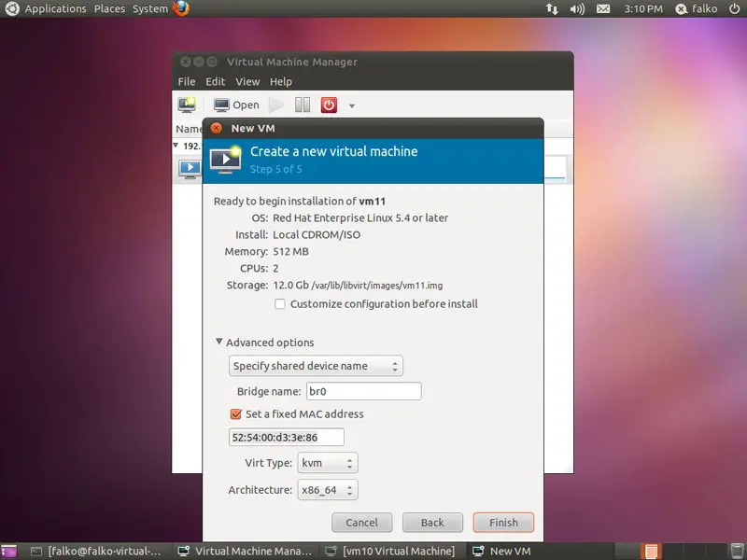The height and width of the screenshot is (560, 747).
Task: Open the Applications menu
Action: point(55,8)
